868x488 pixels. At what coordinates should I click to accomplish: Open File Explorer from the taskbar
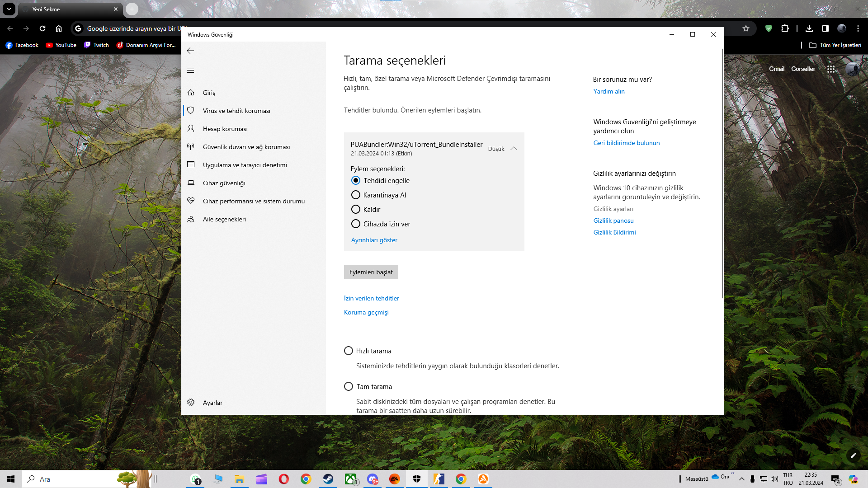click(239, 479)
